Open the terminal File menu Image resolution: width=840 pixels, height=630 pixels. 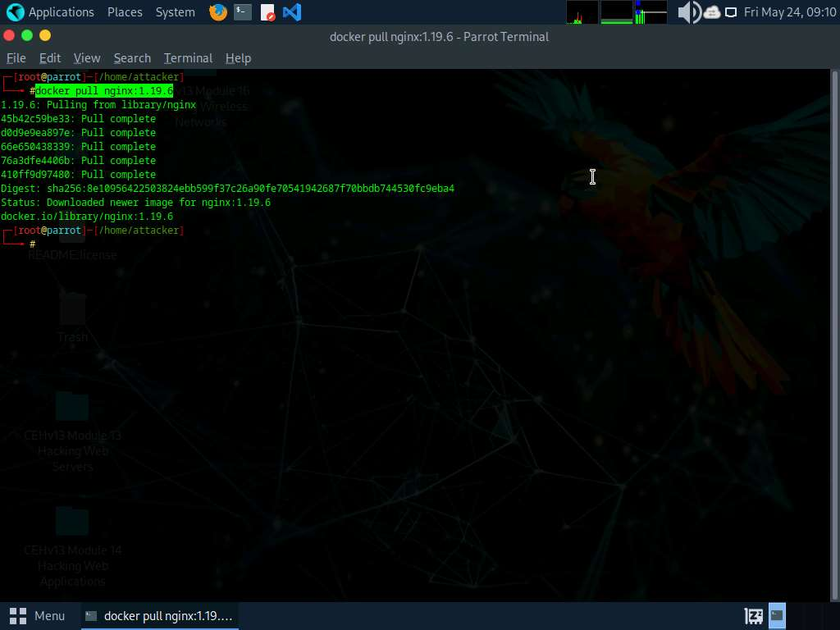click(16, 58)
